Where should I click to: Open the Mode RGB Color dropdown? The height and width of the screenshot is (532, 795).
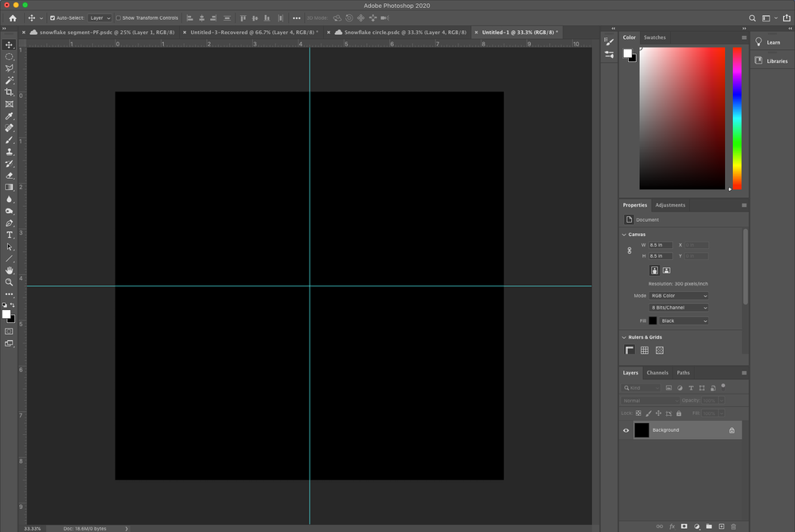point(679,296)
